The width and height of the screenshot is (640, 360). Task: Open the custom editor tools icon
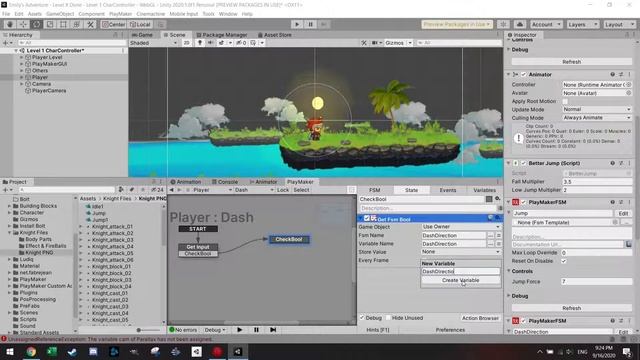(x=90, y=24)
